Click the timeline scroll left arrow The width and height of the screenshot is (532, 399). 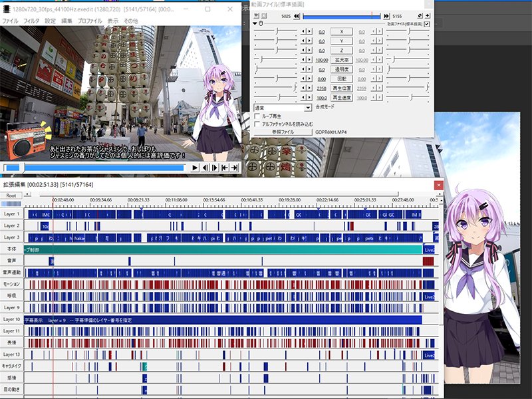pos(27,194)
